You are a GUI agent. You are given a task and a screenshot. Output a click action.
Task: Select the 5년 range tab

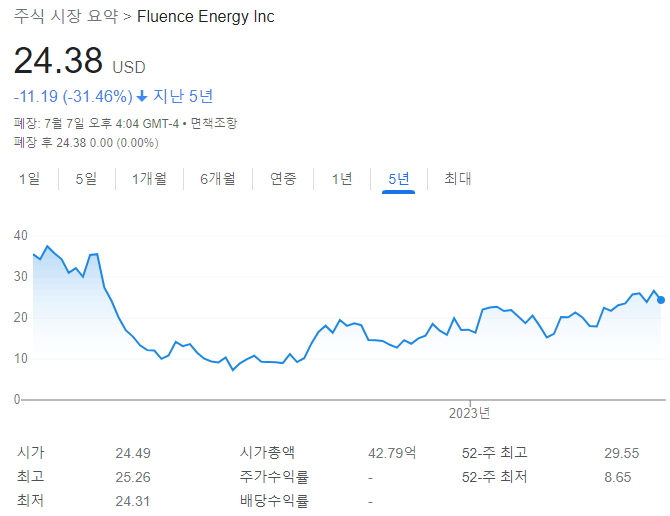pos(399,179)
